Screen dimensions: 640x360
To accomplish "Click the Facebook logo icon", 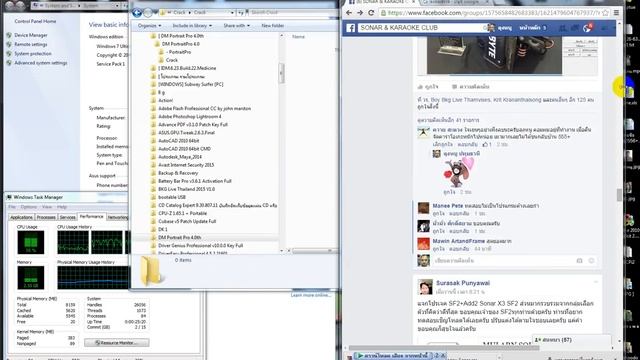I will click(351, 28).
